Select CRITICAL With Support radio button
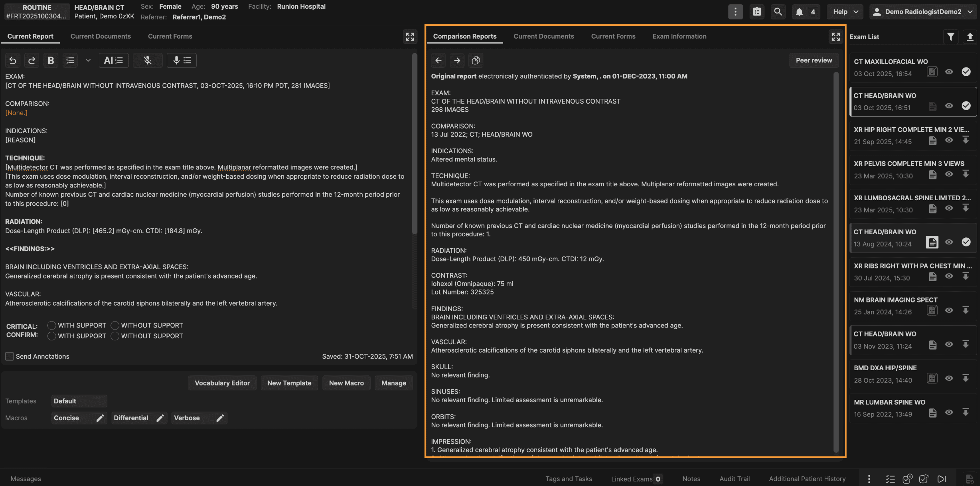This screenshot has height=486, width=980. point(52,325)
